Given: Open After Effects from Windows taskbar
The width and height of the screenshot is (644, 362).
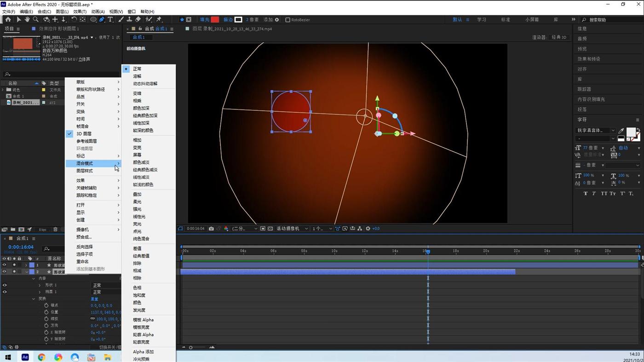Looking at the screenshot, I should pos(25,357).
